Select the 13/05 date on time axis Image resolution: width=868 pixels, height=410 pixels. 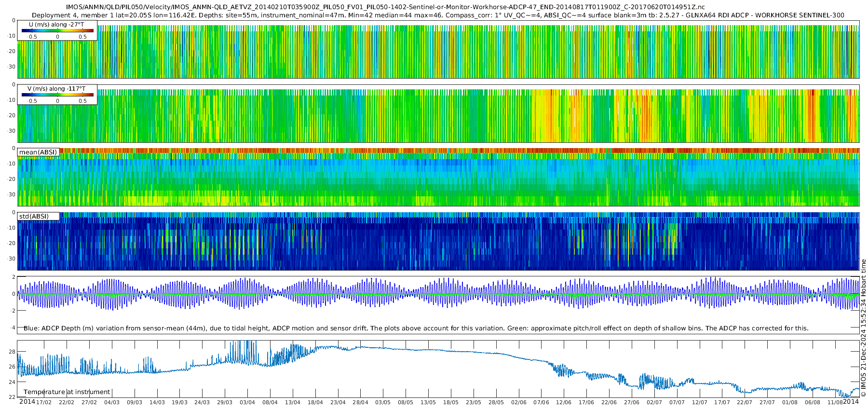(x=428, y=402)
